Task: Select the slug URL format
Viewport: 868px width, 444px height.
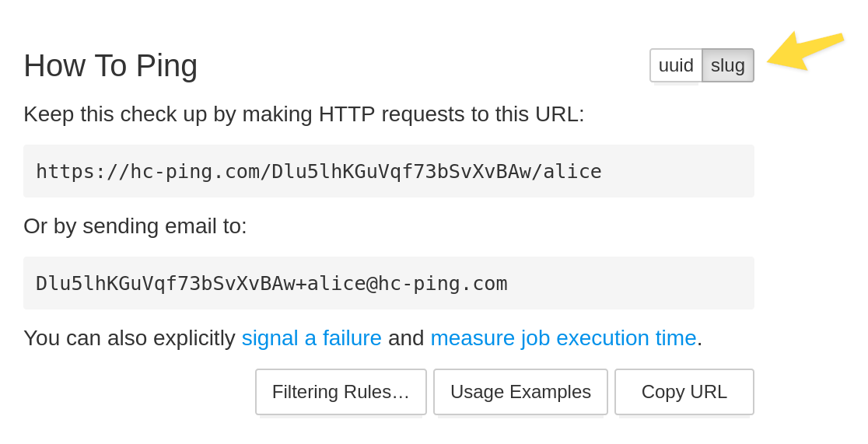Action: (x=728, y=65)
